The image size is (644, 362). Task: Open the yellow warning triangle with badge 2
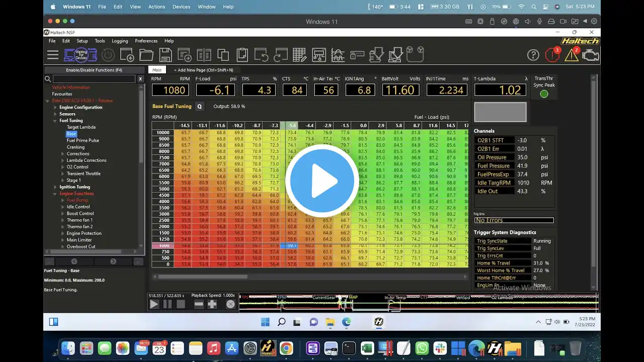tap(572, 54)
